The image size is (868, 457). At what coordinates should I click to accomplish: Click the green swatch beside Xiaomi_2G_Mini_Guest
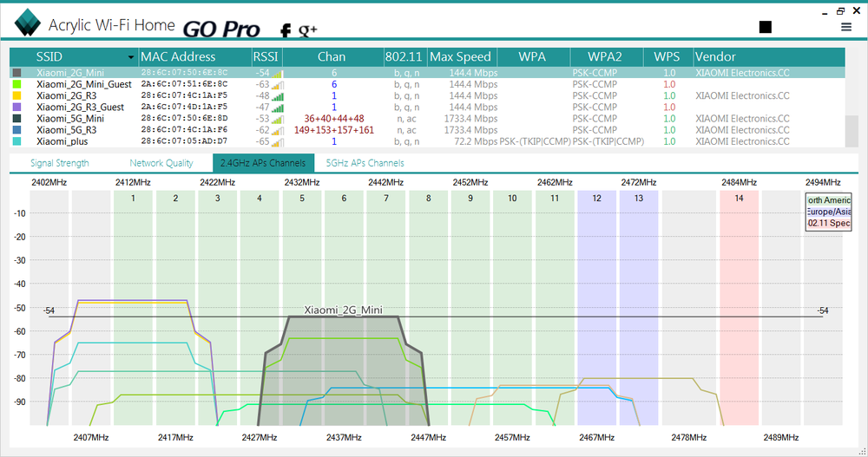coord(16,85)
